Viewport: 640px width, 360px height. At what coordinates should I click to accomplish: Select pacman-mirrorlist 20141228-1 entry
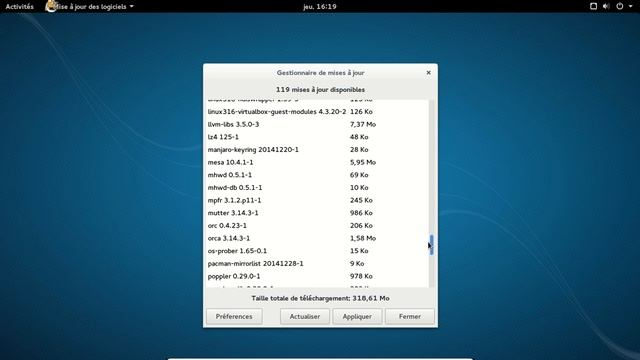[x=317, y=263]
